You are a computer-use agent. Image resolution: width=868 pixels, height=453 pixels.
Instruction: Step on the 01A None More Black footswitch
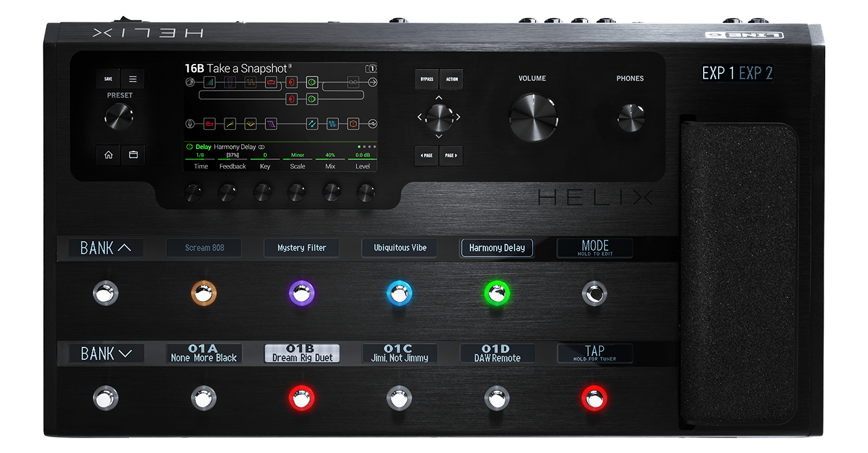204,398
